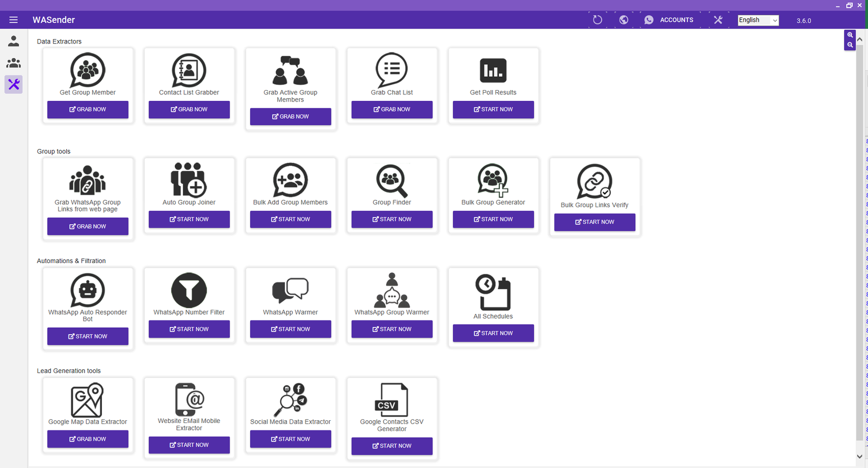The height and width of the screenshot is (468, 868).
Task: Open tools section in left sidebar
Action: (14, 85)
